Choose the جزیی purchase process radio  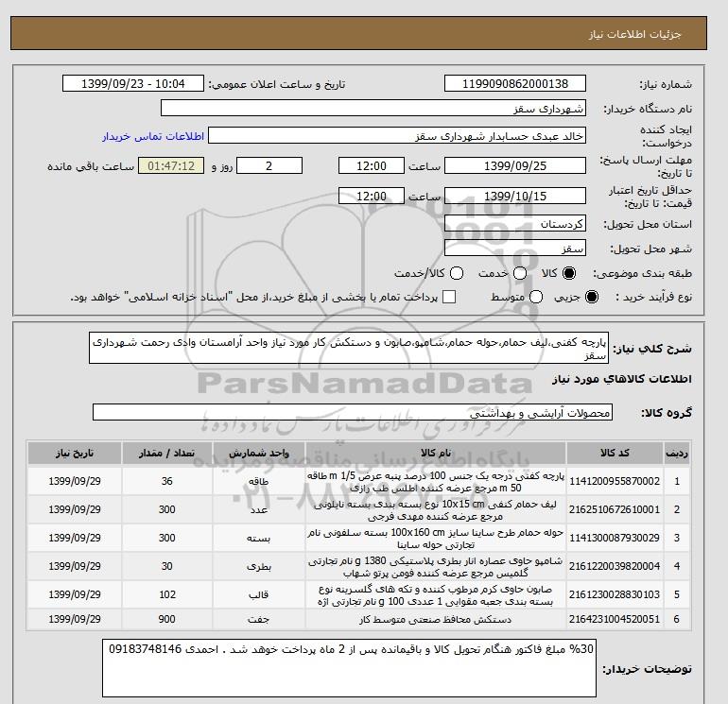(x=592, y=297)
